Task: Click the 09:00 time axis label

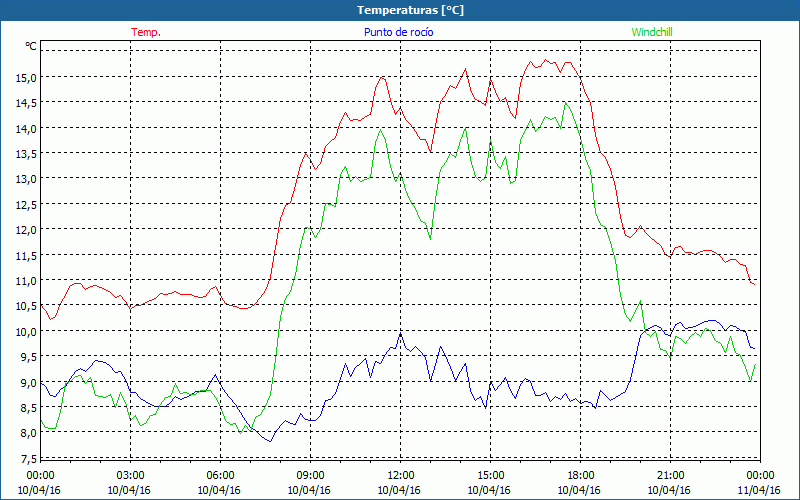Action: pyautogui.click(x=310, y=475)
